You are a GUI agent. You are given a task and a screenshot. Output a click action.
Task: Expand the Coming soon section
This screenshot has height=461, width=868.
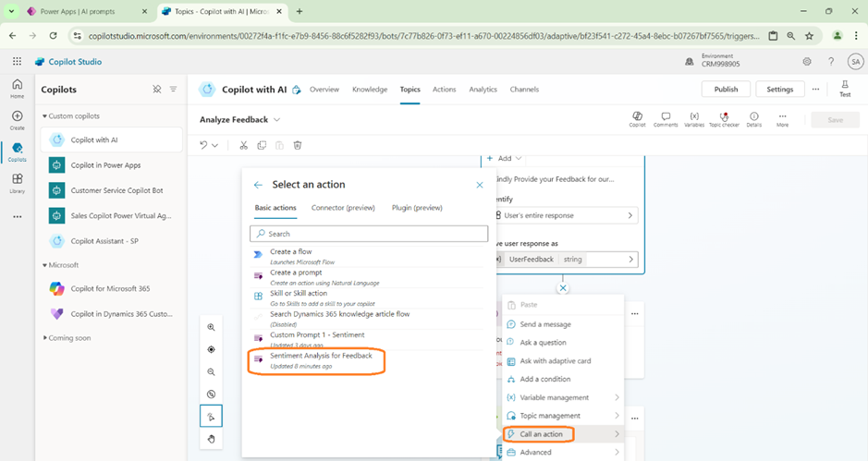point(44,338)
